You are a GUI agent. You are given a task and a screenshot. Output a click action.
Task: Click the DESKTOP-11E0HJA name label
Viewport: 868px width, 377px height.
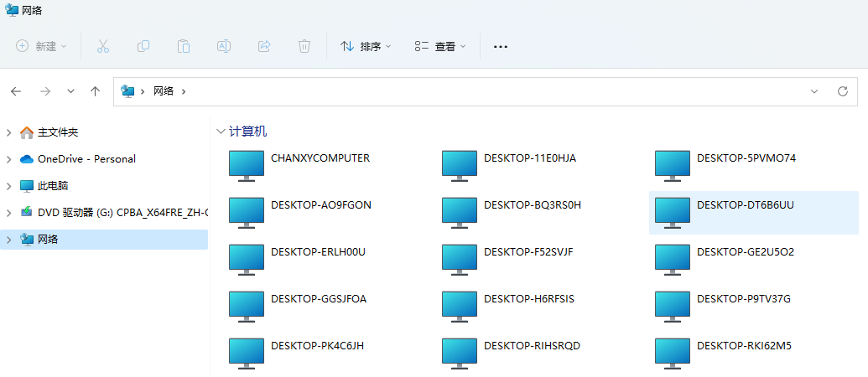(530, 158)
